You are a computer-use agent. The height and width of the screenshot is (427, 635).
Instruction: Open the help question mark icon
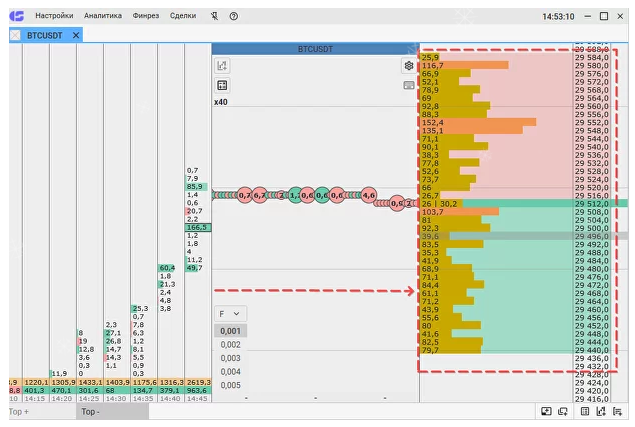pyautogui.click(x=234, y=16)
